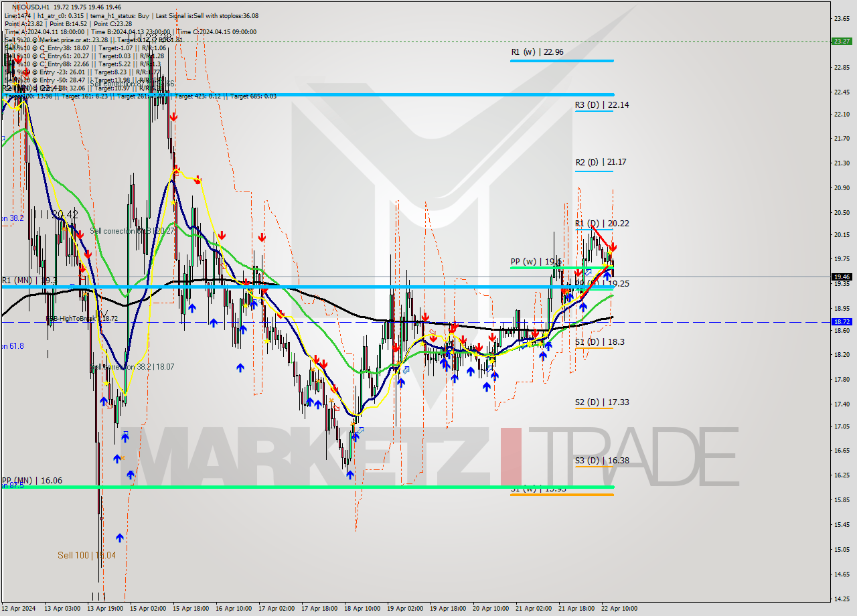Select the 'Sell 100 | 15.04' label
857x616 pixels.
pyautogui.click(x=86, y=555)
